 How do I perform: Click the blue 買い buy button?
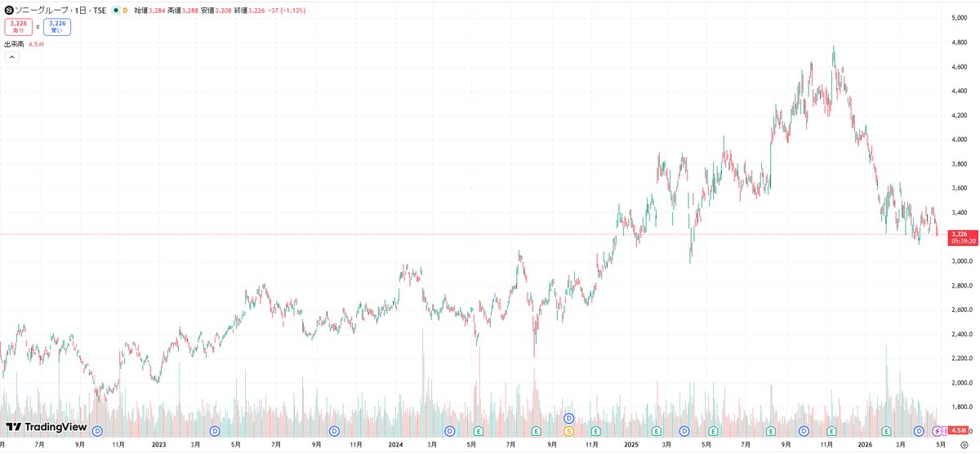(x=57, y=27)
